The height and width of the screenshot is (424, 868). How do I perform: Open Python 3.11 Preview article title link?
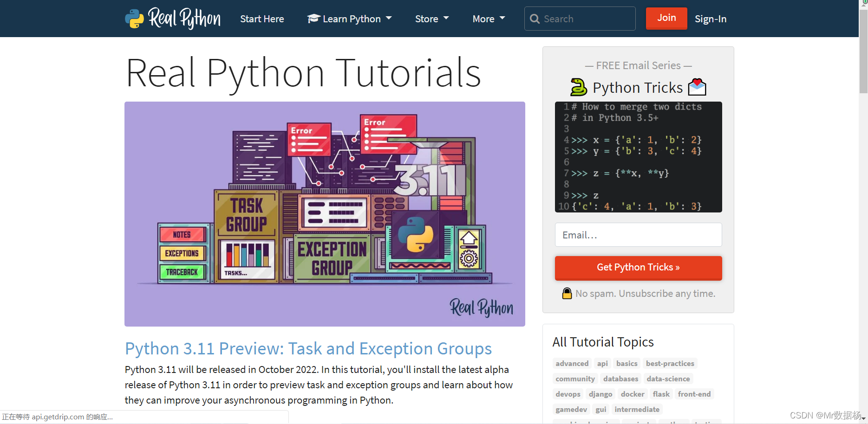pyautogui.click(x=308, y=348)
